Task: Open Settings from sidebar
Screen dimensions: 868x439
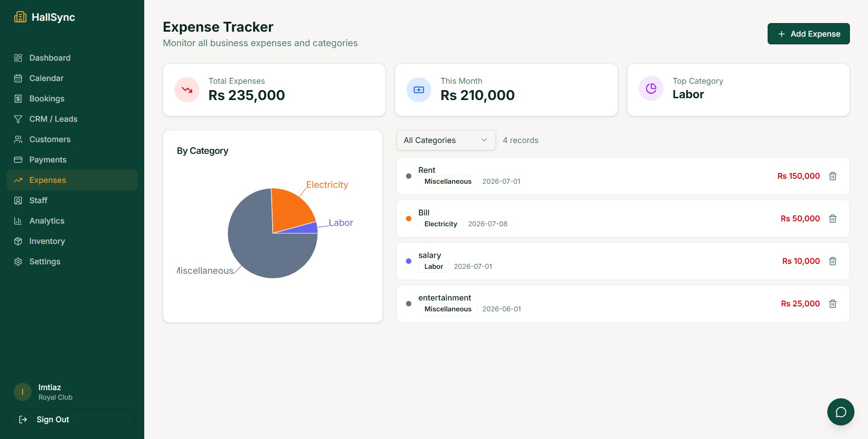Action: point(72,262)
